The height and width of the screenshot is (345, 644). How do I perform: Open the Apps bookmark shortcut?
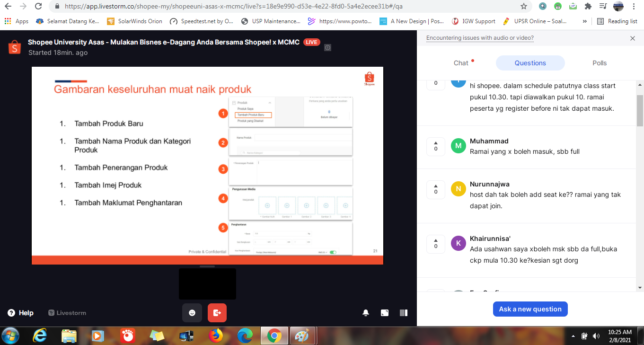17,21
